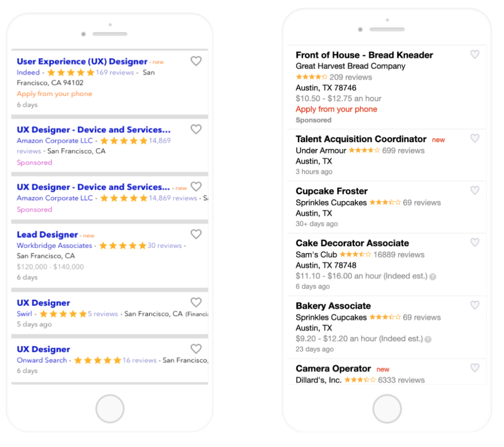Open the Cupcake Froster job posting
This screenshot has width=504, height=447.
point(331,191)
